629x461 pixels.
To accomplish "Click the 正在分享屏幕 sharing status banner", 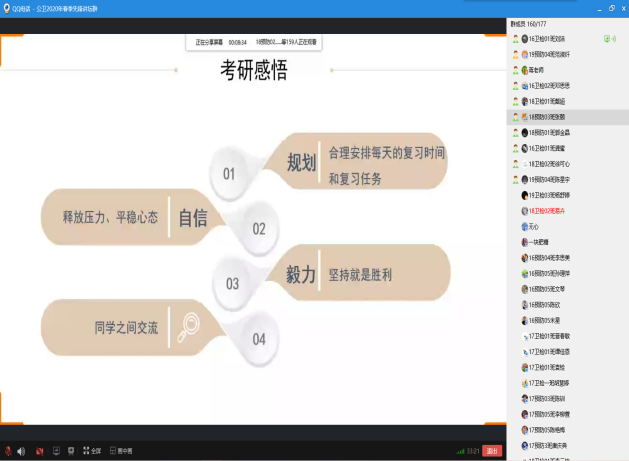I will point(254,42).
